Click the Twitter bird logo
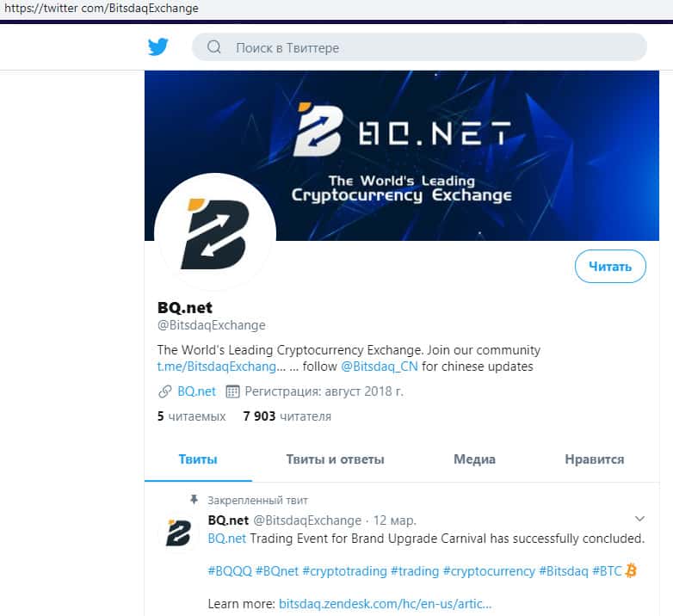Screen dimensions: 673x616 click(x=158, y=46)
